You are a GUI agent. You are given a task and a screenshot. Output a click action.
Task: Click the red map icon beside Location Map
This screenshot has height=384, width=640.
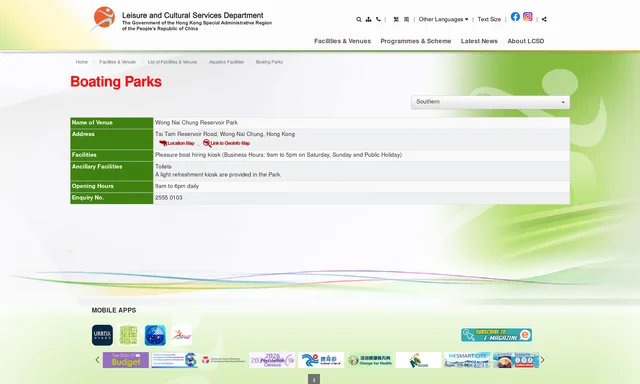pyautogui.click(x=163, y=143)
